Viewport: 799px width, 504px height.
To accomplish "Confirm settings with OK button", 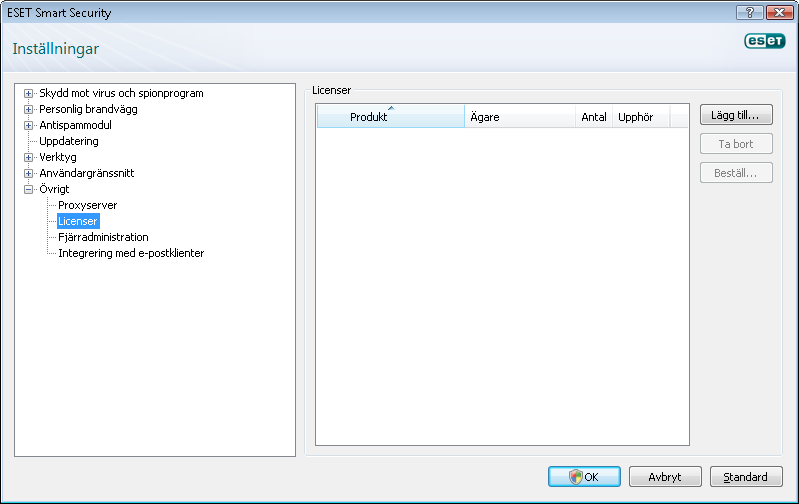I will [584, 476].
